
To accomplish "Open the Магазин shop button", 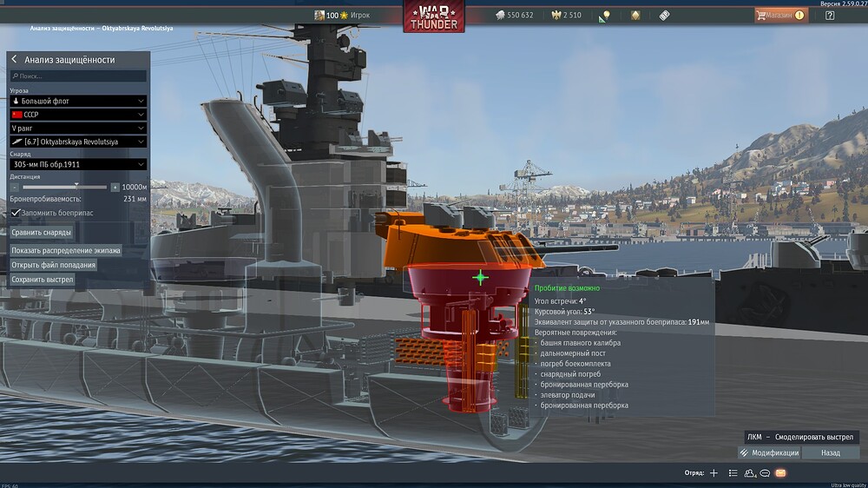I will pyautogui.click(x=780, y=16).
